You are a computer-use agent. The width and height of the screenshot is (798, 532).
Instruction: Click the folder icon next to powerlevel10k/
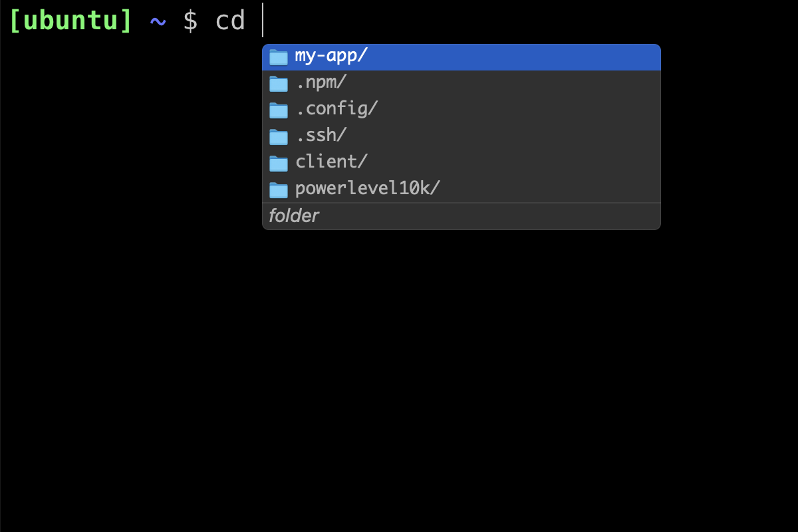coord(278,190)
